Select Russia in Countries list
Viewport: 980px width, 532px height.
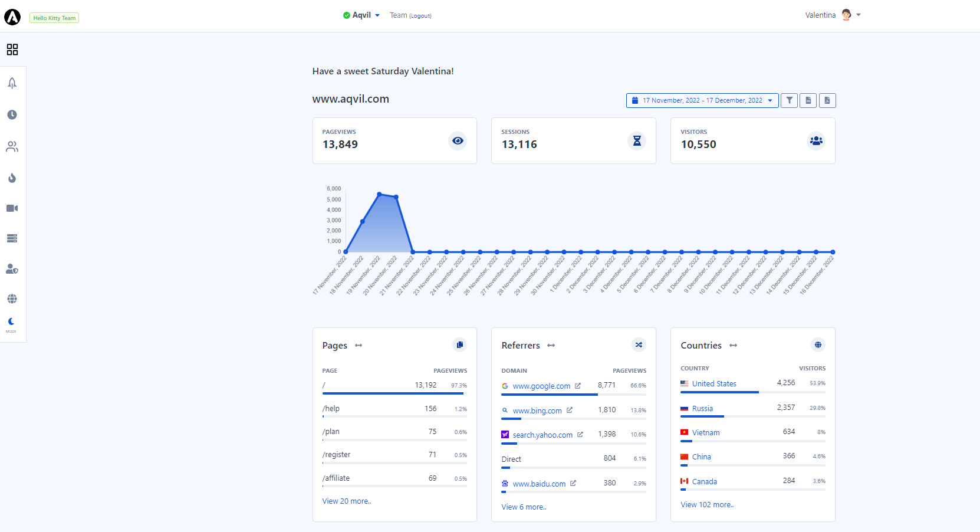(702, 409)
